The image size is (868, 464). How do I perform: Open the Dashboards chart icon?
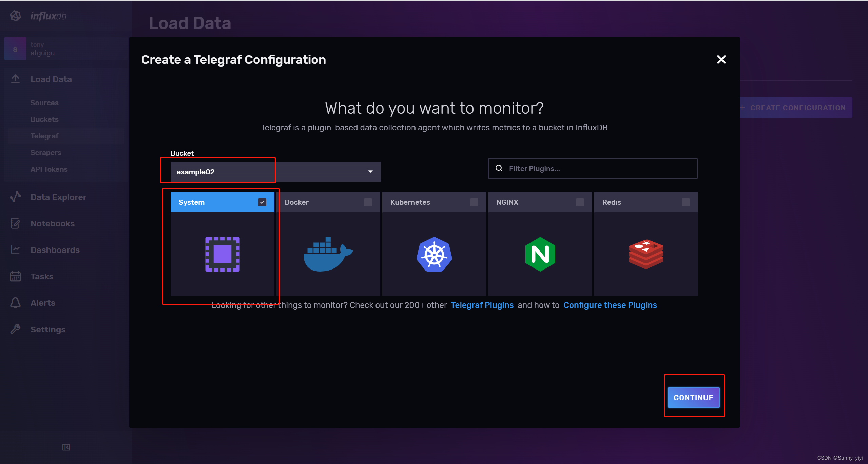[x=15, y=250]
